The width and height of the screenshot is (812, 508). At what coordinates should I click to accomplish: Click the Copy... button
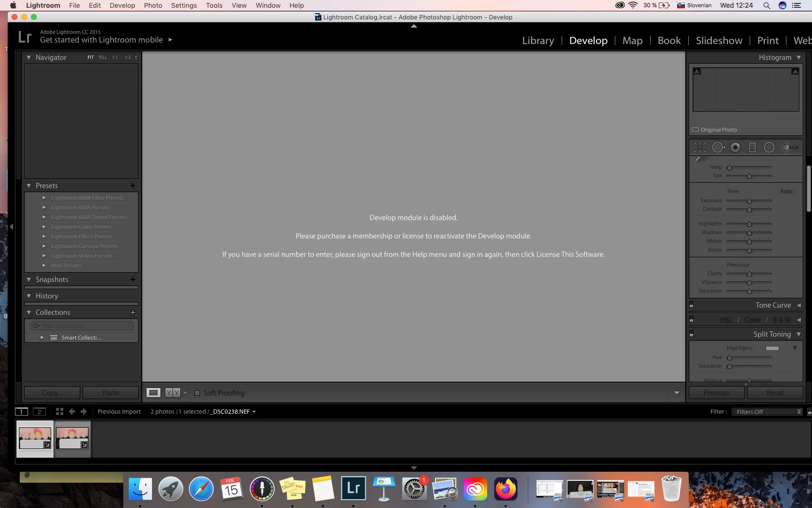[x=52, y=393]
